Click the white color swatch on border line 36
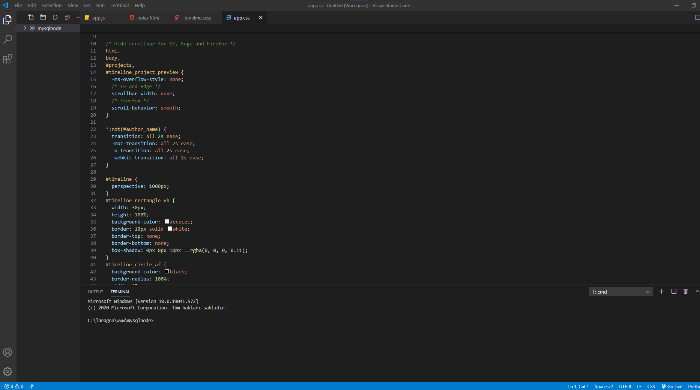Image resolution: width=700 pixels, height=390 pixels. (170, 228)
